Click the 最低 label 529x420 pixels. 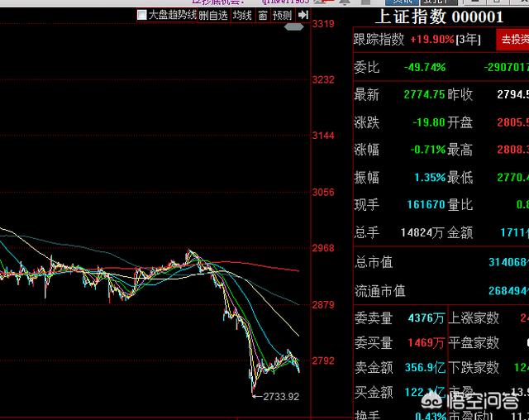click(x=460, y=177)
